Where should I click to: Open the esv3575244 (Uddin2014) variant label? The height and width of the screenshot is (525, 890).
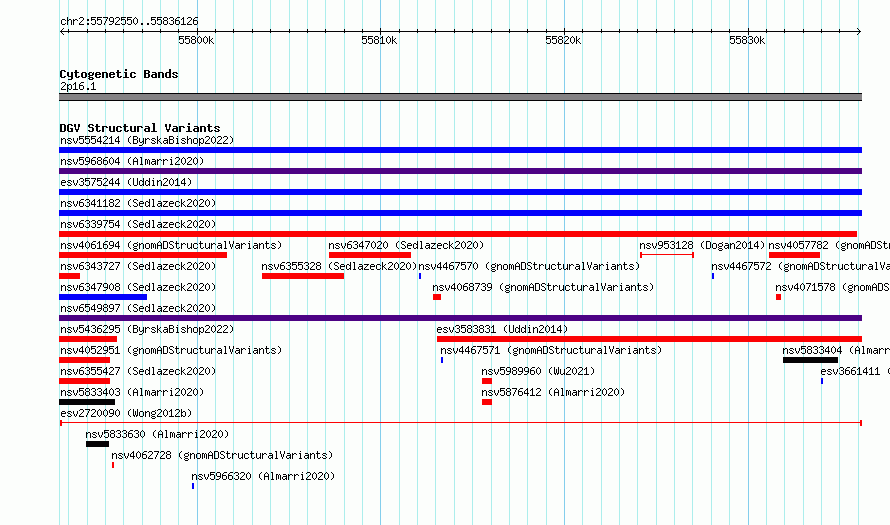[x=126, y=182]
